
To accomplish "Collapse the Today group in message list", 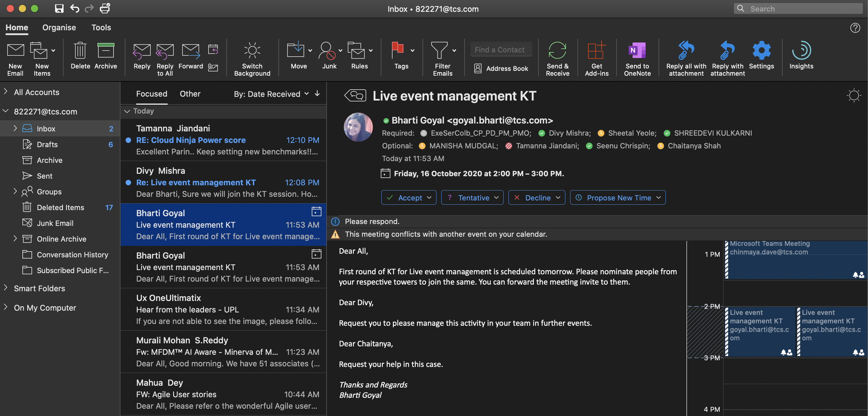I will pyautogui.click(x=127, y=111).
